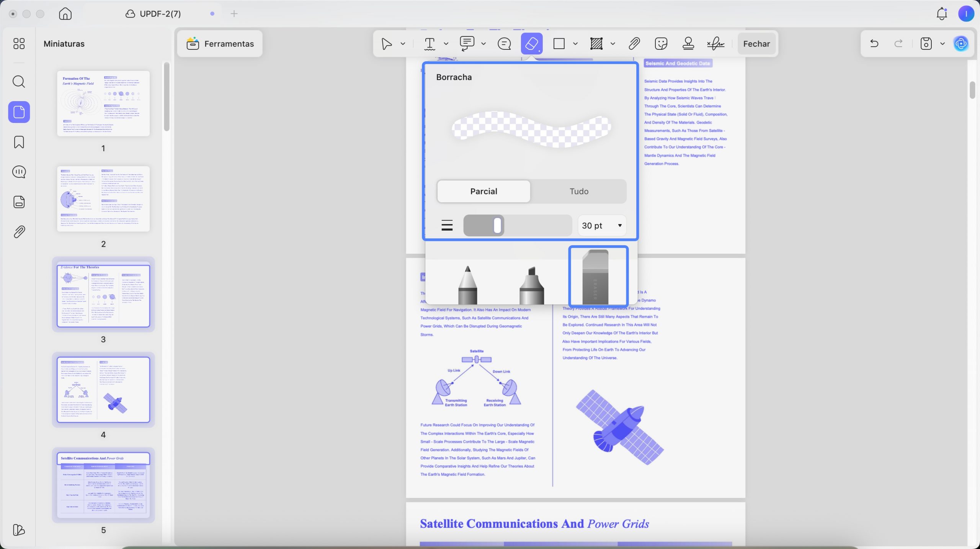The height and width of the screenshot is (549, 980).
Task: Switch eraser mode to Parcial
Action: click(483, 191)
